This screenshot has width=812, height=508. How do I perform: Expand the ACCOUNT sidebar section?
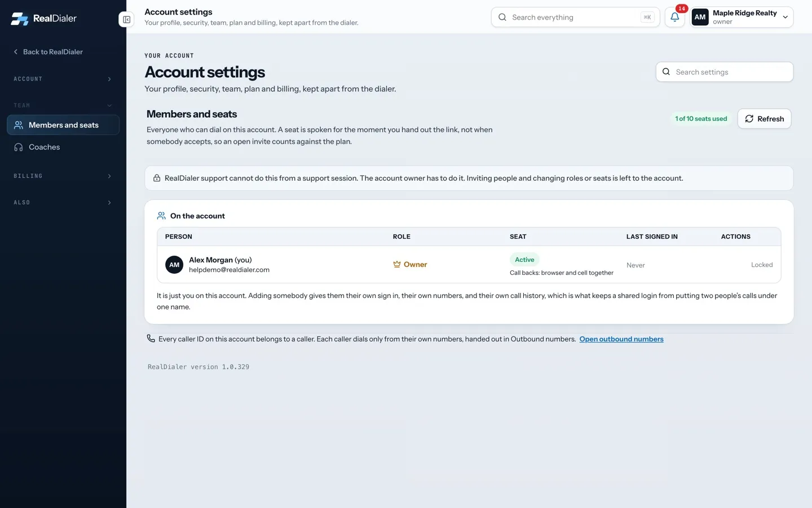(x=63, y=79)
